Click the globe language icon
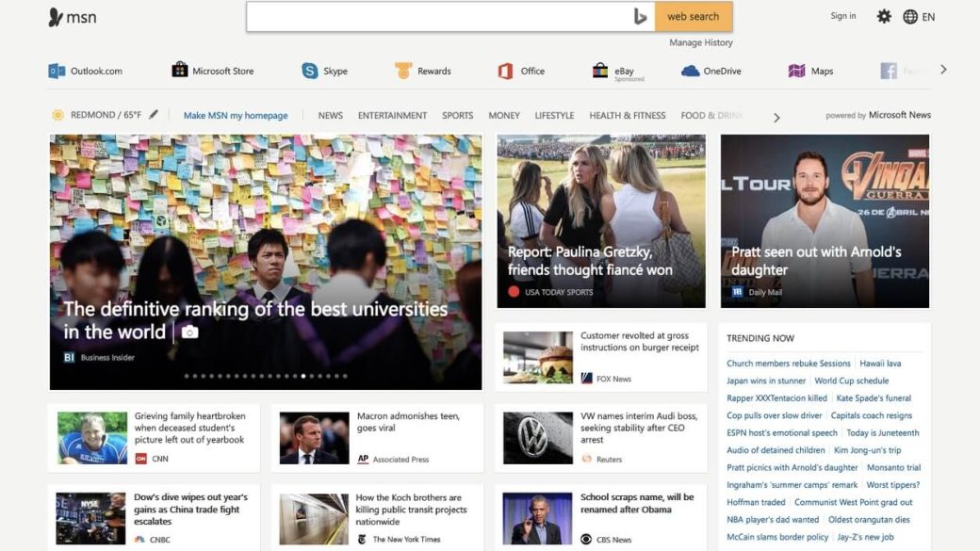The image size is (980, 551). pyautogui.click(x=910, y=17)
